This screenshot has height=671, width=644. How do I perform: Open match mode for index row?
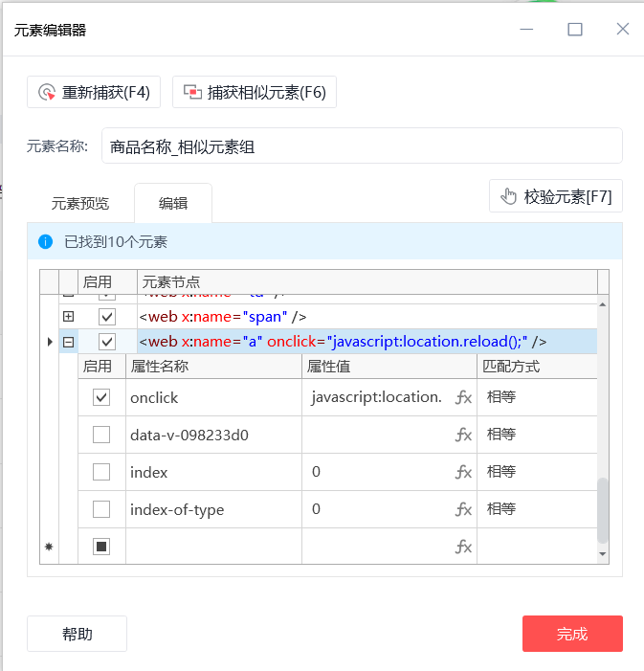537,472
